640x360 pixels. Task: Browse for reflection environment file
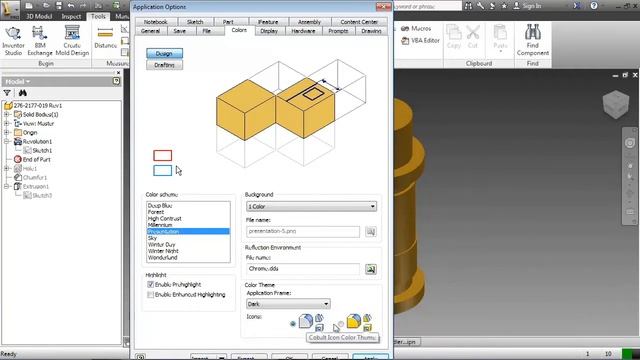(371, 269)
